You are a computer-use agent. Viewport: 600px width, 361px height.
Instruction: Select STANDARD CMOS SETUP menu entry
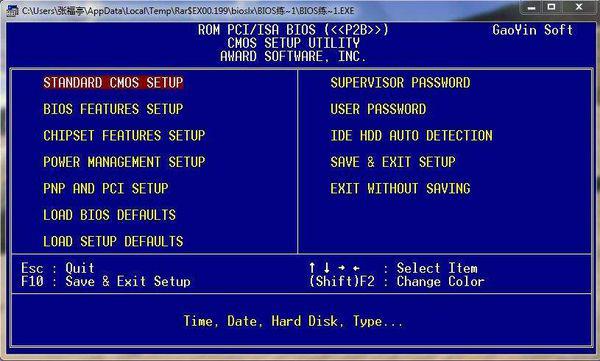click(113, 83)
